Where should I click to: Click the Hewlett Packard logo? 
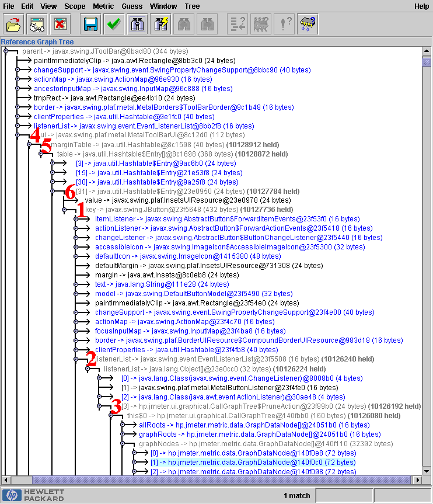(x=34, y=495)
